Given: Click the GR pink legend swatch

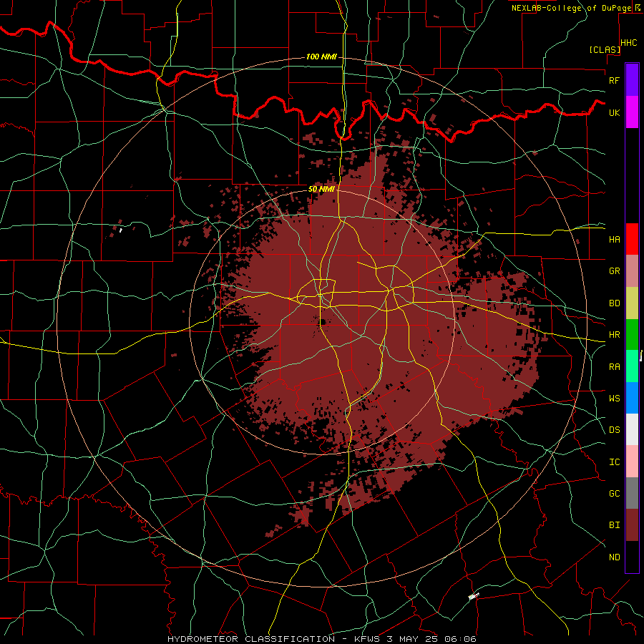Looking at the screenshot, I should [632, 271].
